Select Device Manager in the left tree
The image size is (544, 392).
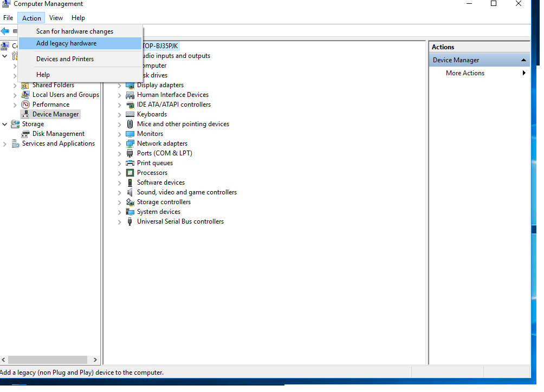[x=55, y=114]
